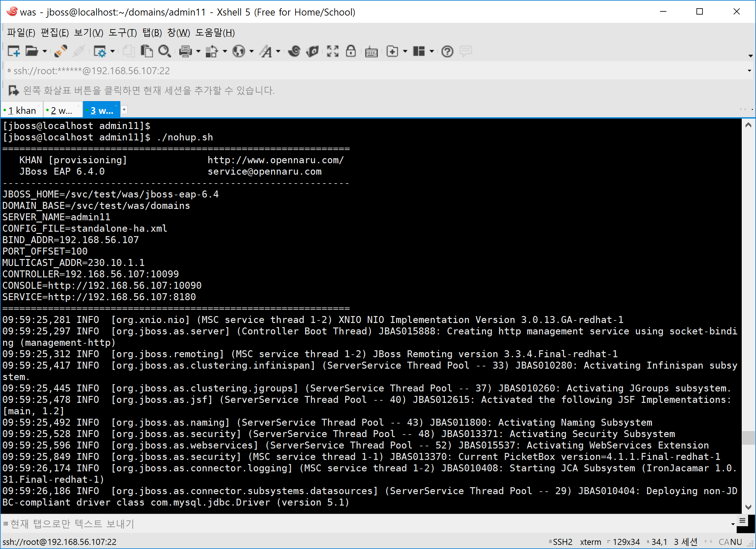Click the Open Session folder icon
This screenshot has width=756, height=549.
tap(32, 51)
